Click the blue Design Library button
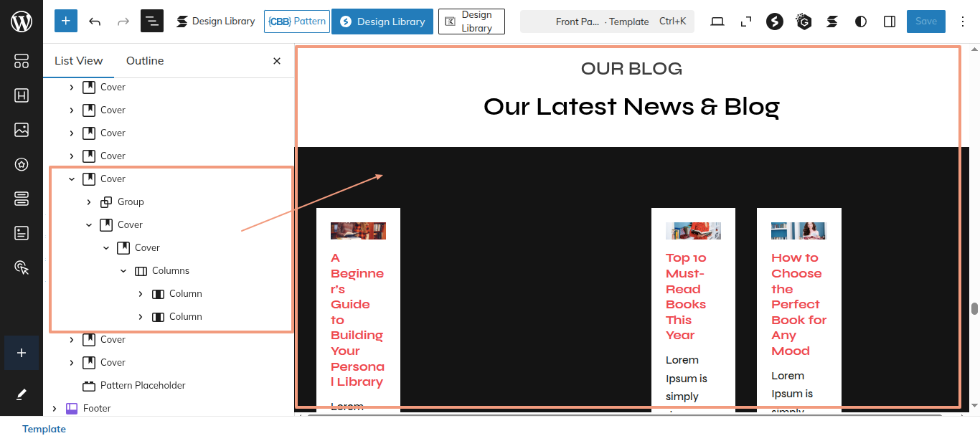This screenshot has width=980, height=441. pos(382,22)
